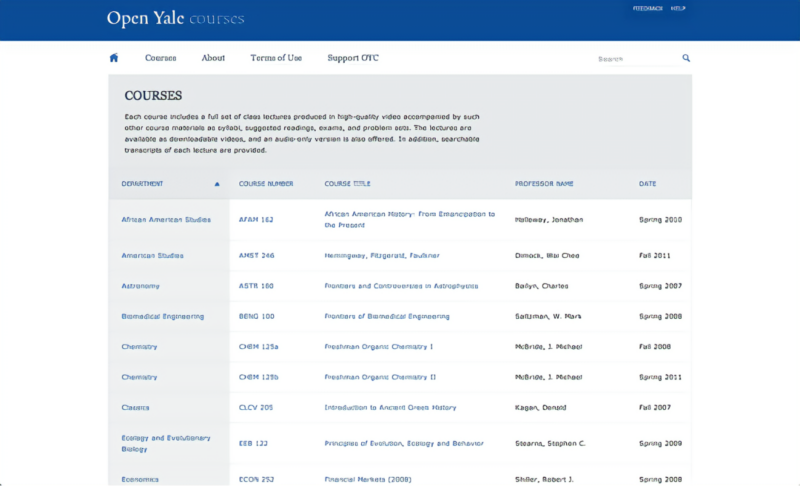Toggle Department column sort arrow

217,184
